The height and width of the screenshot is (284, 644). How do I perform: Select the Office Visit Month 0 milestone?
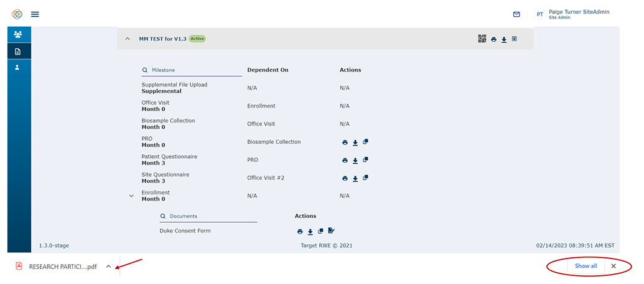tap(156, 106)
